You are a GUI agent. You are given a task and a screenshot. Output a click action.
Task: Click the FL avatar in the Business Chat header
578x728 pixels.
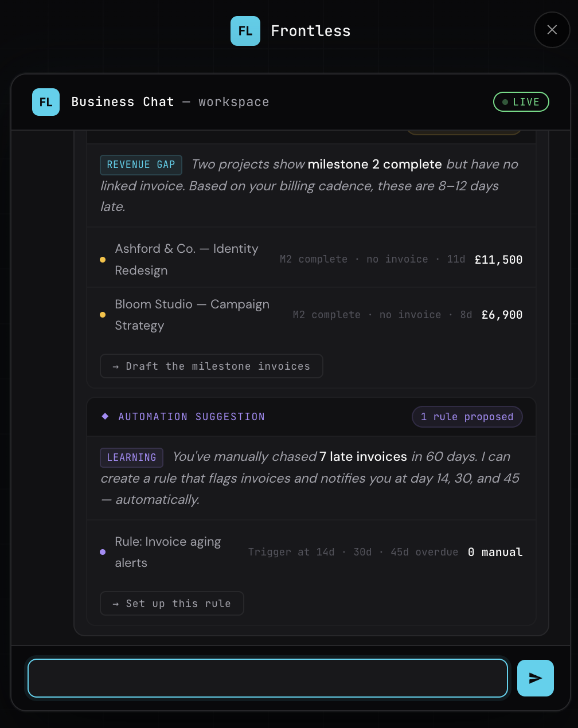click(45, 101)
